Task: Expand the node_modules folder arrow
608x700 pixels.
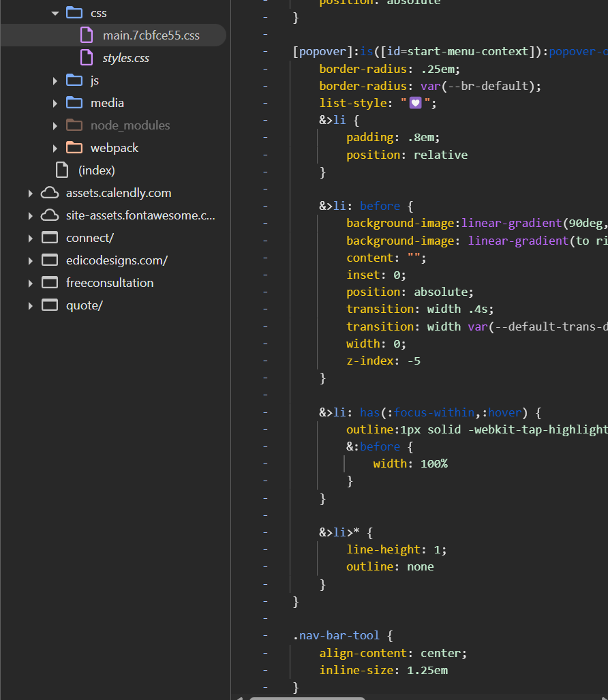Action: [x=55, y=125]
